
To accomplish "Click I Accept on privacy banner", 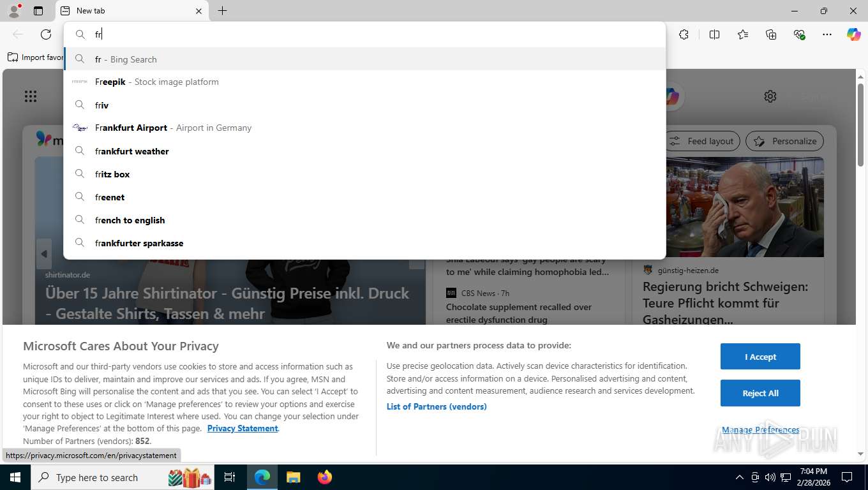I will [x=760, y=357].
